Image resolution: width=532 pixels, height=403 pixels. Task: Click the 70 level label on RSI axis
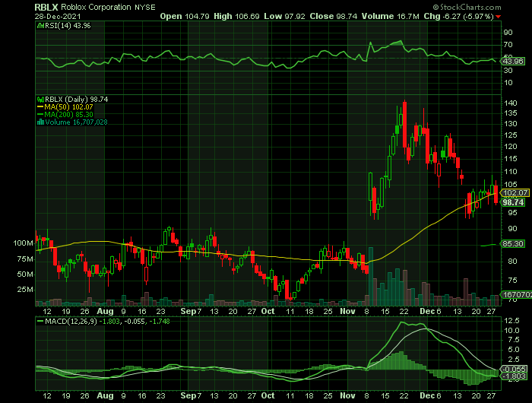508,45
